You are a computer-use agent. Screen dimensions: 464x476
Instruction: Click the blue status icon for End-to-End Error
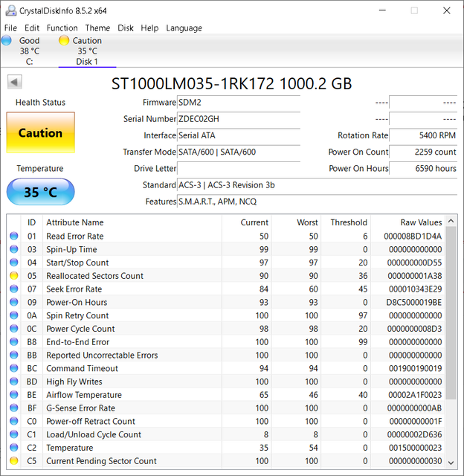tap(14, 342)
